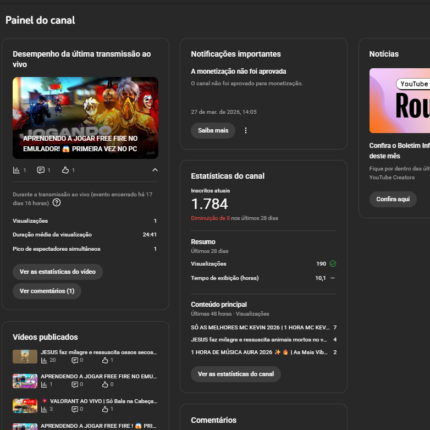Open APRENDENDO A JOGAR FREE FIRE NO EMU published video title
This screenshot has width=430, height=430.
(99, 376)
